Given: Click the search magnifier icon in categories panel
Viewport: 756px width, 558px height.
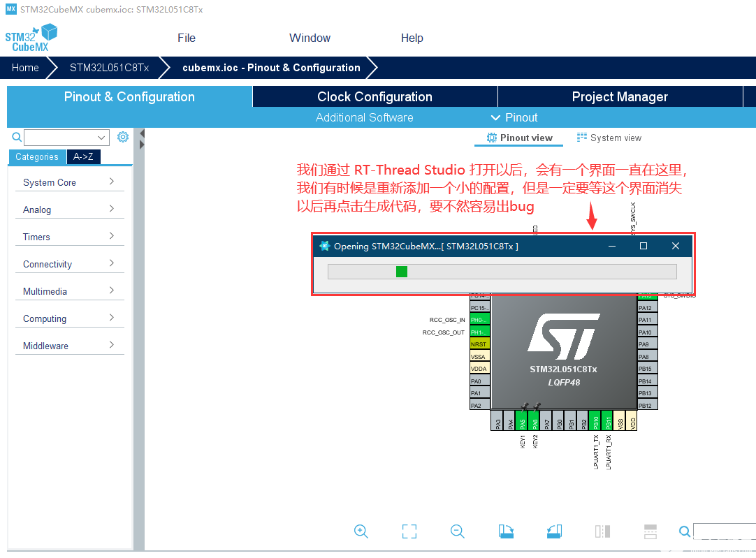Looking at the screenshot, I should [17, 138].
